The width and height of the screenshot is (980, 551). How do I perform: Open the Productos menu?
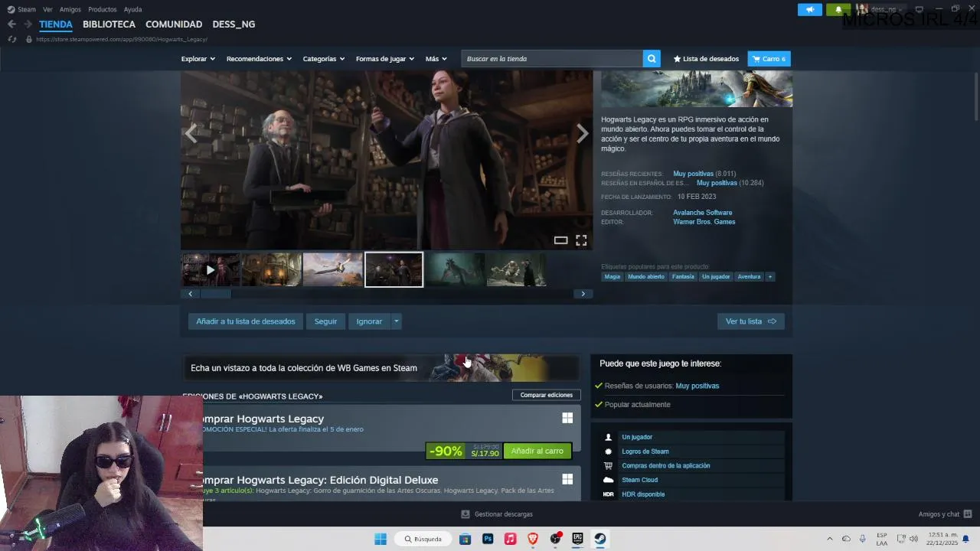coord(103,9)
